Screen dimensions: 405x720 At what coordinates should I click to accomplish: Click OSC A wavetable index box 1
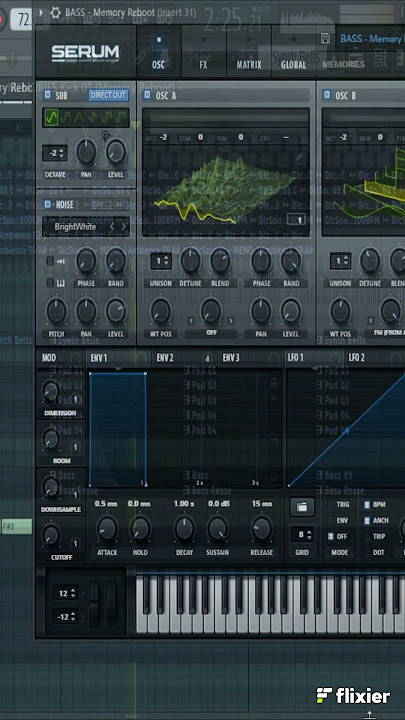click(297, 220)
